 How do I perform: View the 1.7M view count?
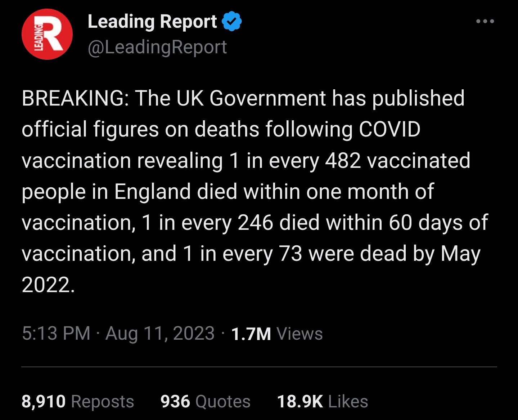point(251,334)
